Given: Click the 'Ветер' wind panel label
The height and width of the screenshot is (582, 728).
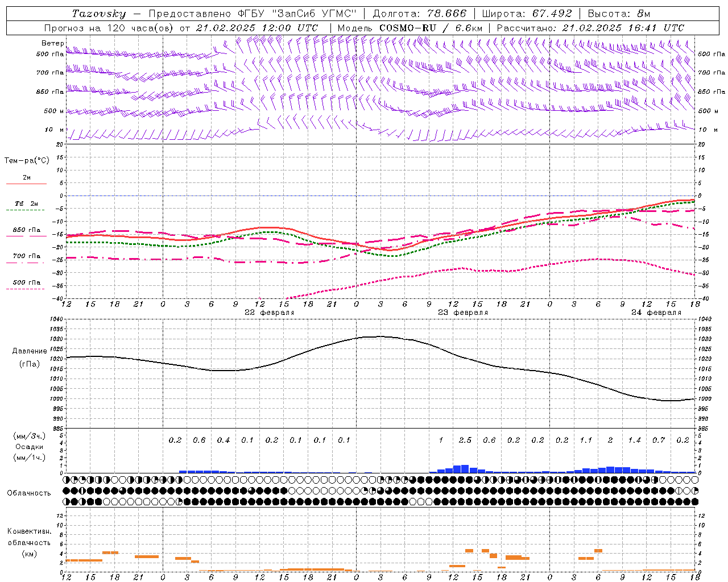Looking at the screenshot, I should pyautogui.click(x=52, y=43).
